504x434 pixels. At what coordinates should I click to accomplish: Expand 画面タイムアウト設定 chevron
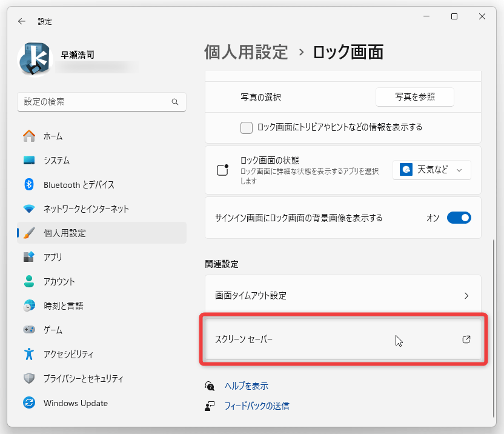click(466, 296)
